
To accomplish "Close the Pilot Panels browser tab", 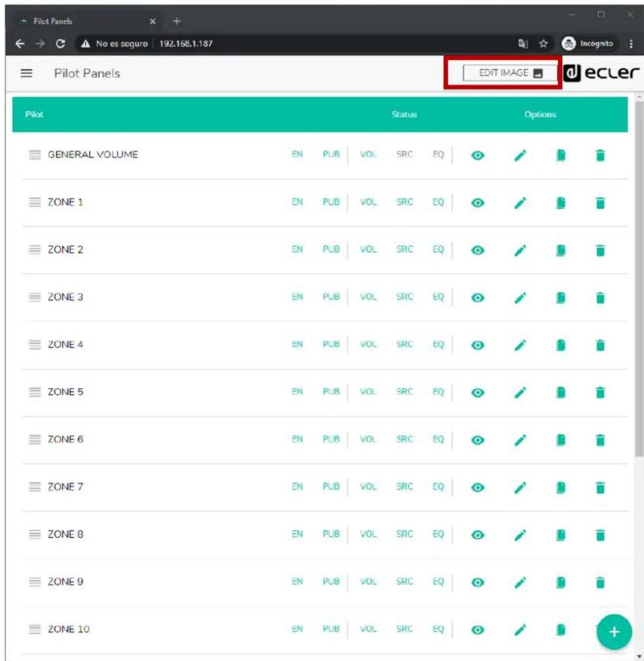I will coord(153,21).
